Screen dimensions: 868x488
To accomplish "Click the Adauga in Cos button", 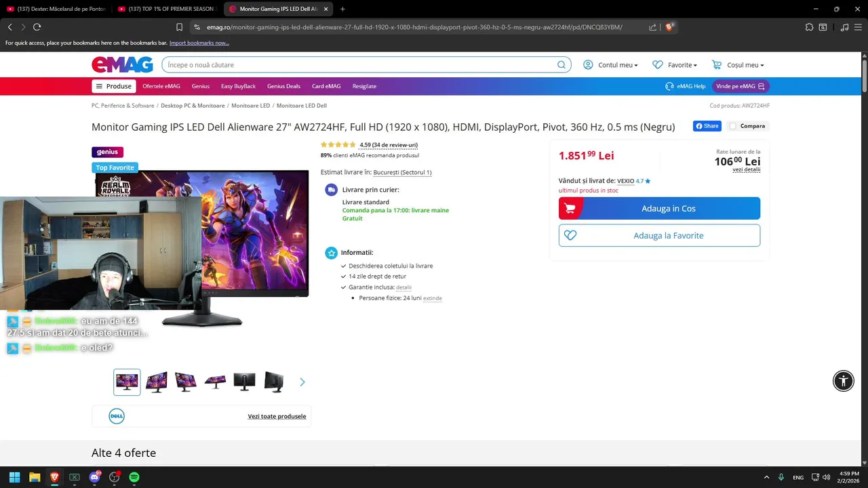I will (659, 208).
